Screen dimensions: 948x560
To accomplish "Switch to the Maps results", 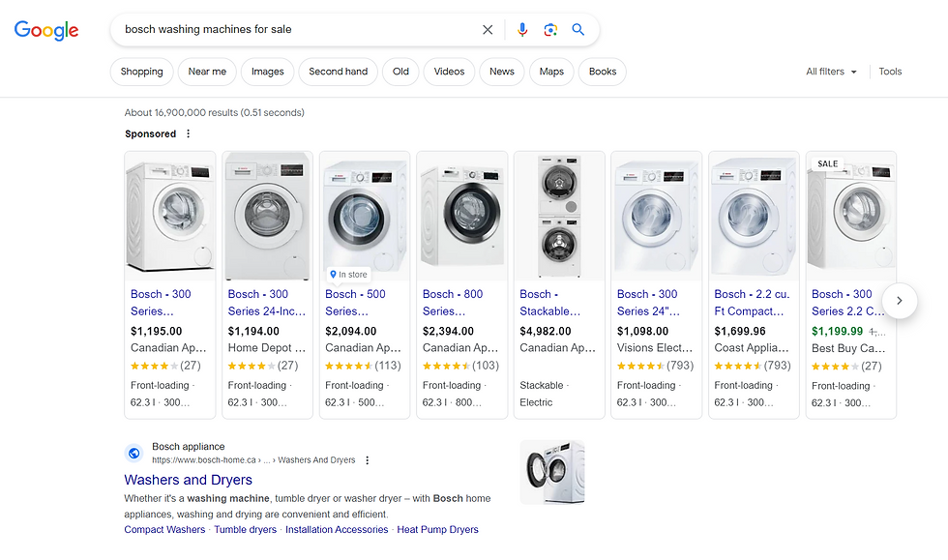I will click(551, 72).
